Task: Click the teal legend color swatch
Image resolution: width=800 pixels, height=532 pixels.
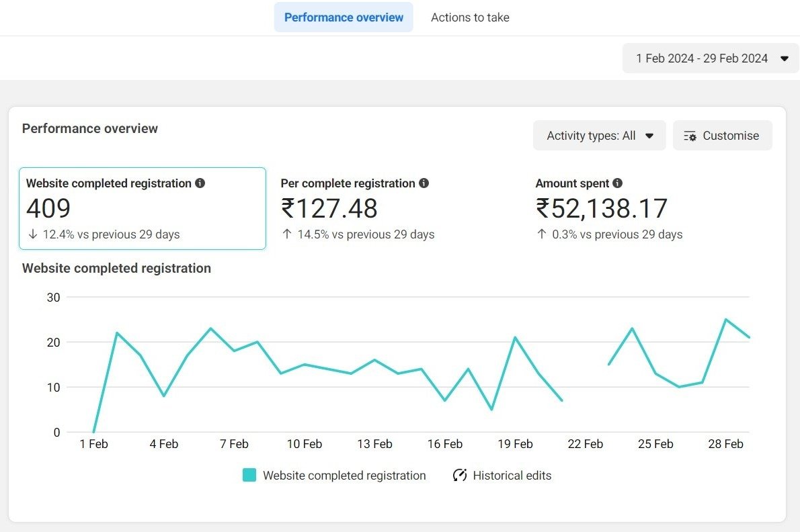Action: click(x=250, y=475)
